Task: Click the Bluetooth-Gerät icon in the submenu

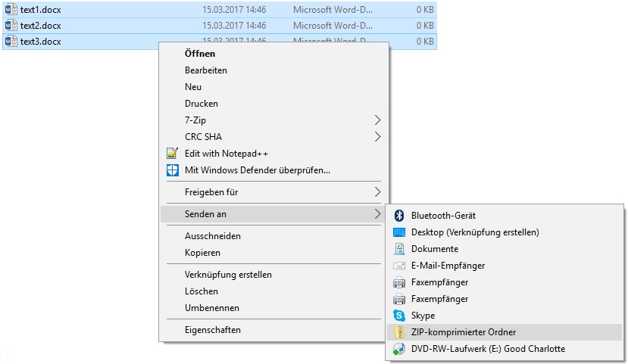Action: click(x=399, y=216)
